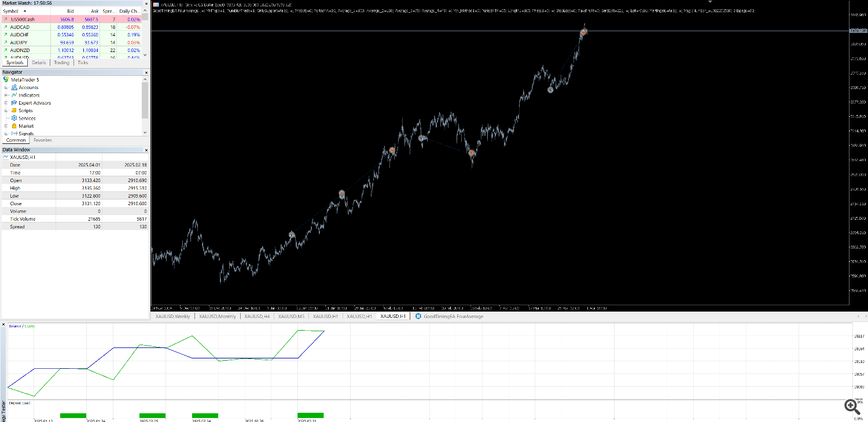
Task: Click the Accounts icon in Navigator
Action: pos(14,87)
